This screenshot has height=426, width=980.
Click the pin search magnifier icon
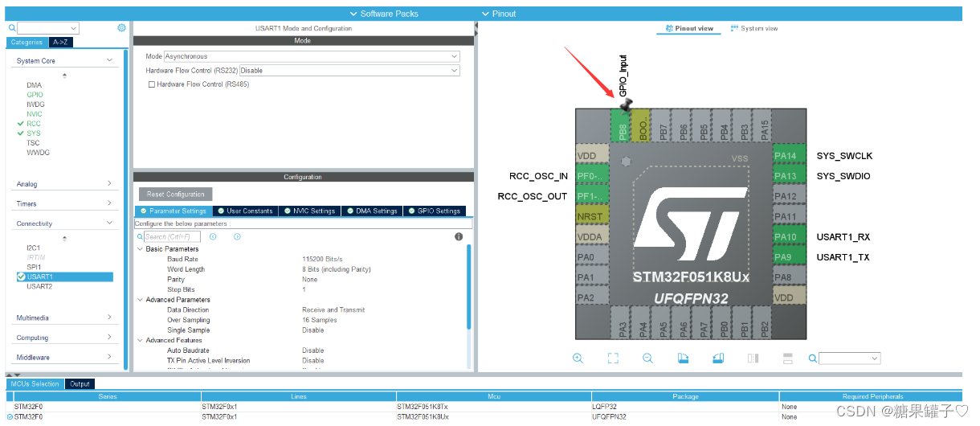pyautogui.click(x=813, y=358)
